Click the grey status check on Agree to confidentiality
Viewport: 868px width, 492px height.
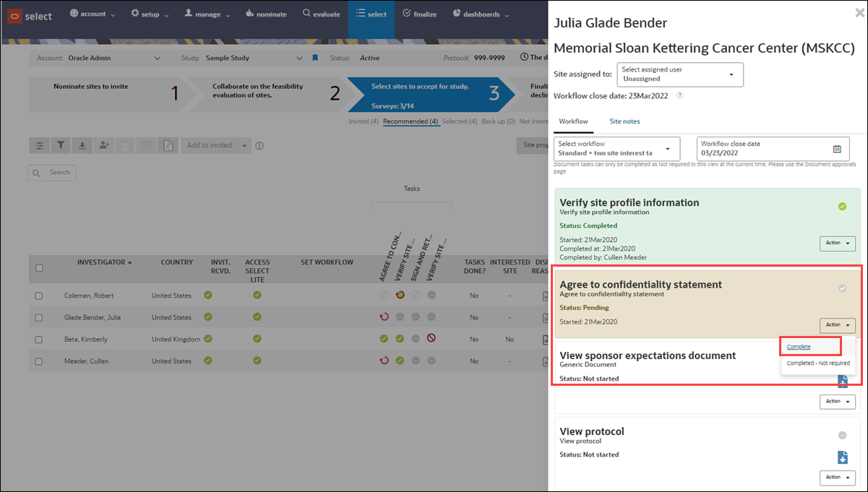pyautogui.click(x=842, y=288)
